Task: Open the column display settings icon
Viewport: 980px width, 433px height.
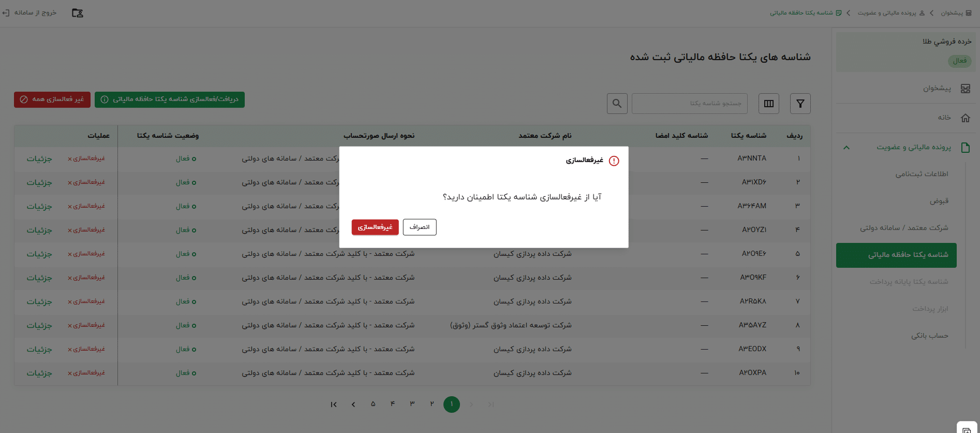Action: [x=768, y=104]
